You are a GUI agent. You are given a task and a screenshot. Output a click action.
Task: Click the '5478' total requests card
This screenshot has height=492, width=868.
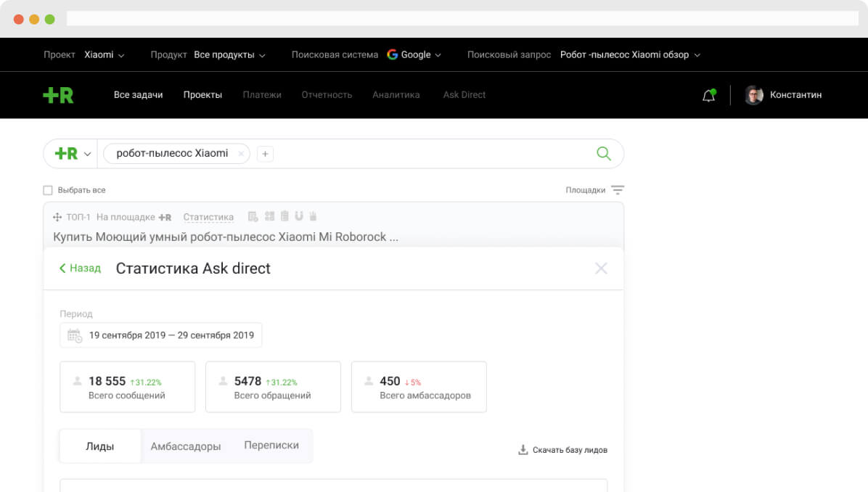click(273, 387)
